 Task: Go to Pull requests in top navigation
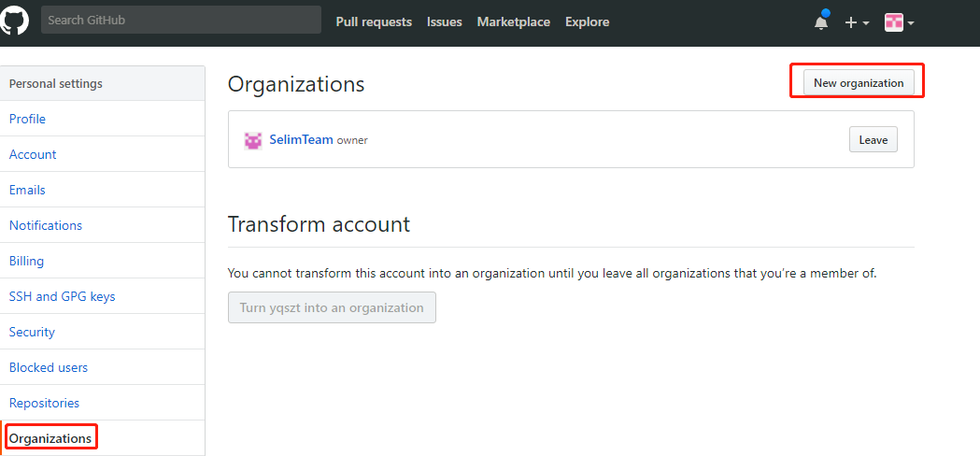374,21
